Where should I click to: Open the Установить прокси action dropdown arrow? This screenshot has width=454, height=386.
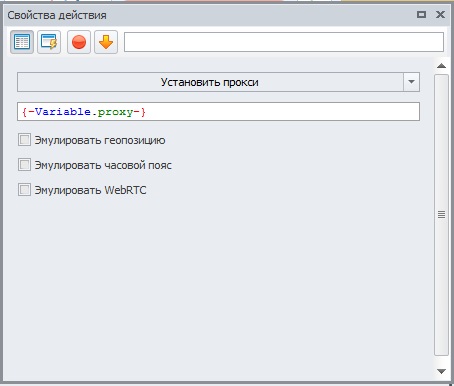click(x=411, y=82)
